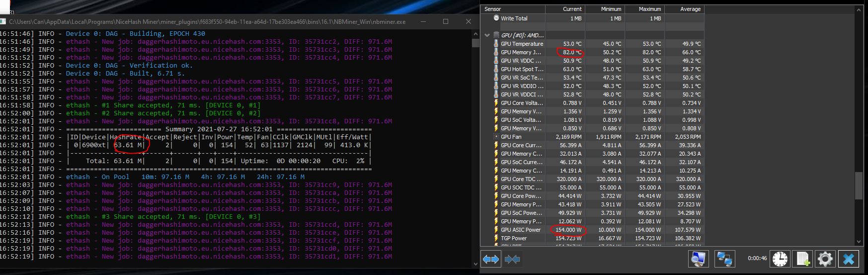Image resolution: width=868 pixels, height=275 pixels.
Task: Click the thermometer icon beside GPU Temperature
Action: tap(496, 44)
